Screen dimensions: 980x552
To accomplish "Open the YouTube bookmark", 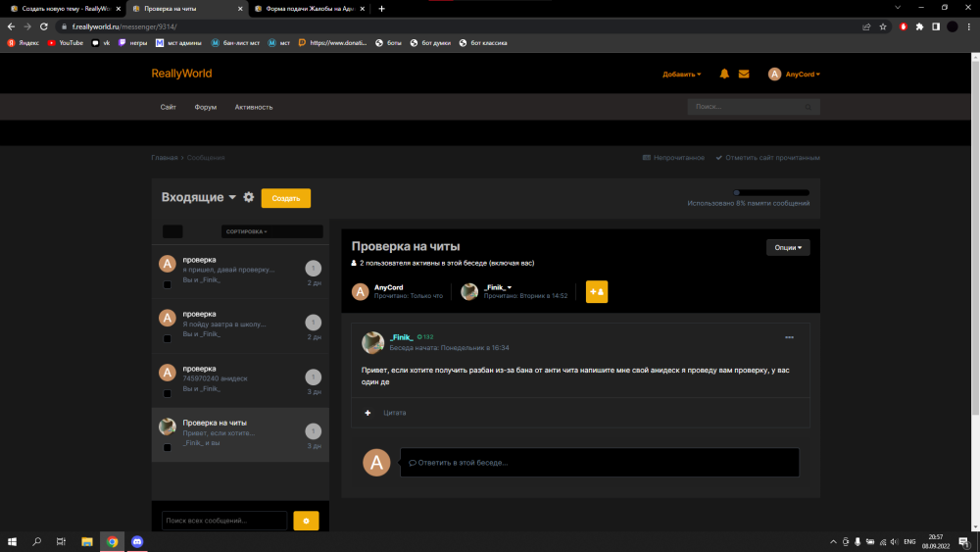I will tap(65, 42).
